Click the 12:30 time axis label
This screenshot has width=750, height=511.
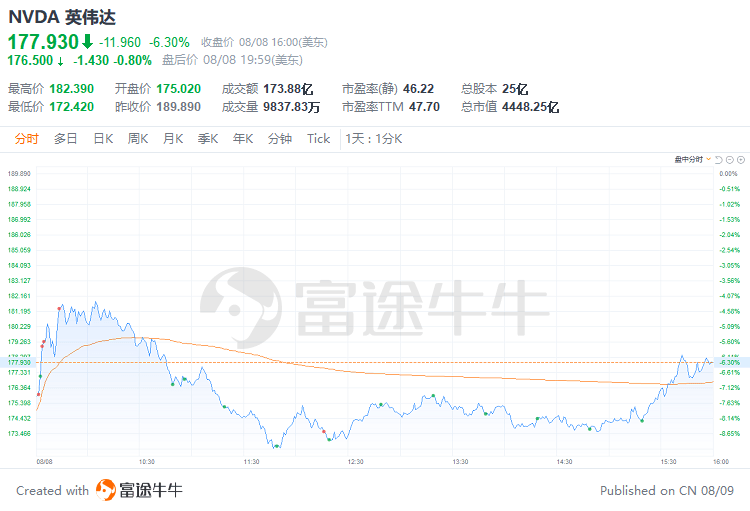[355, 462]
